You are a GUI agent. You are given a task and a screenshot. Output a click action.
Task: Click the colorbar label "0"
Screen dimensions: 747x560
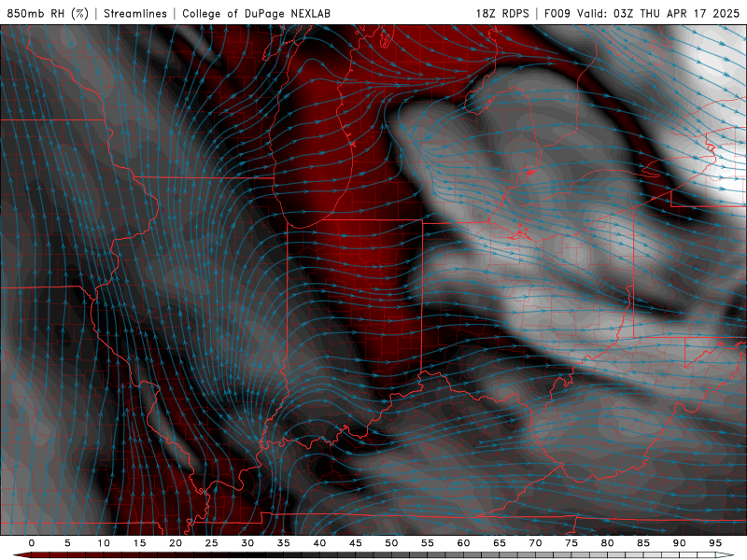tap(32, 543)
